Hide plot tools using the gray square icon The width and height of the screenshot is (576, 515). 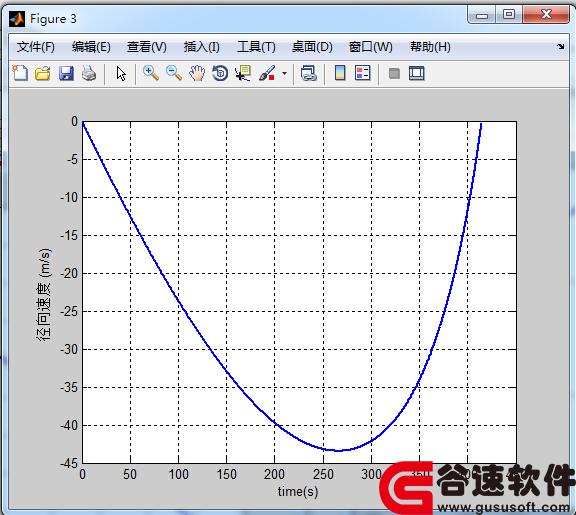click(394, 73)
